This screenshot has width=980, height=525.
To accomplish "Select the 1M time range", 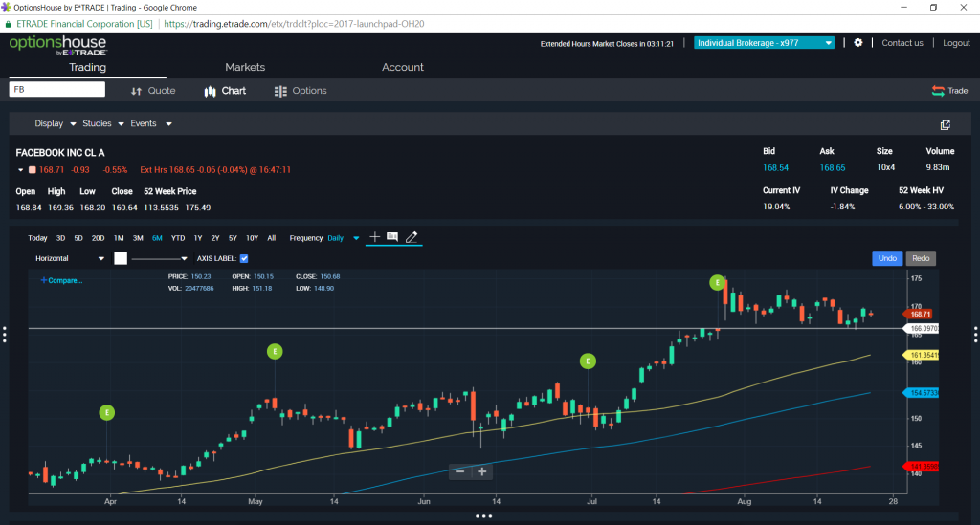I will pyautogui.click(x=119, y=238).
